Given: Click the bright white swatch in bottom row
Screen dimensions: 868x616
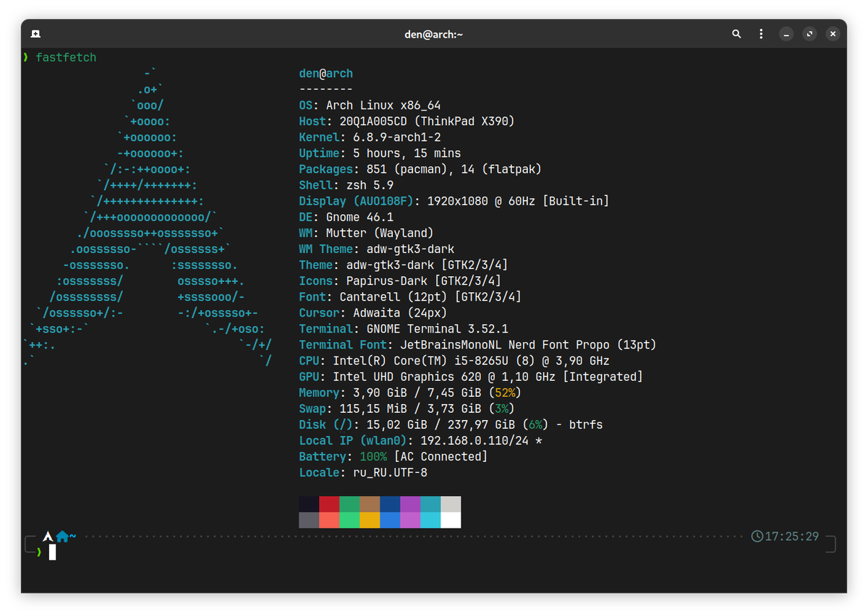Looking at the screenshot, I should [x=451, y=520].
